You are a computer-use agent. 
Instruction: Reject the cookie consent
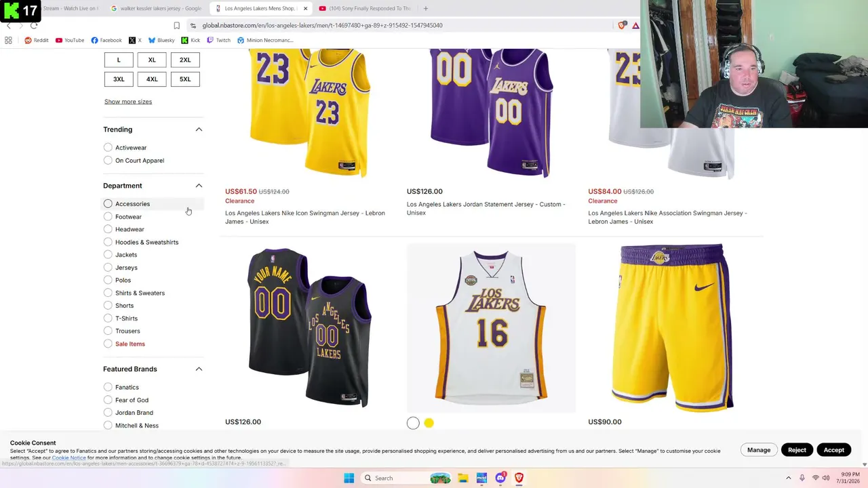pos(797,450)
